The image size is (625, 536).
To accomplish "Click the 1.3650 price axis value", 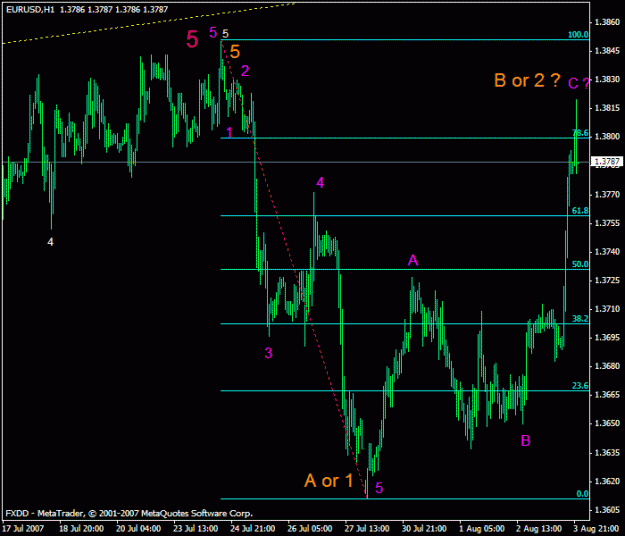I will pyautogui.click(x=607, y=423).
